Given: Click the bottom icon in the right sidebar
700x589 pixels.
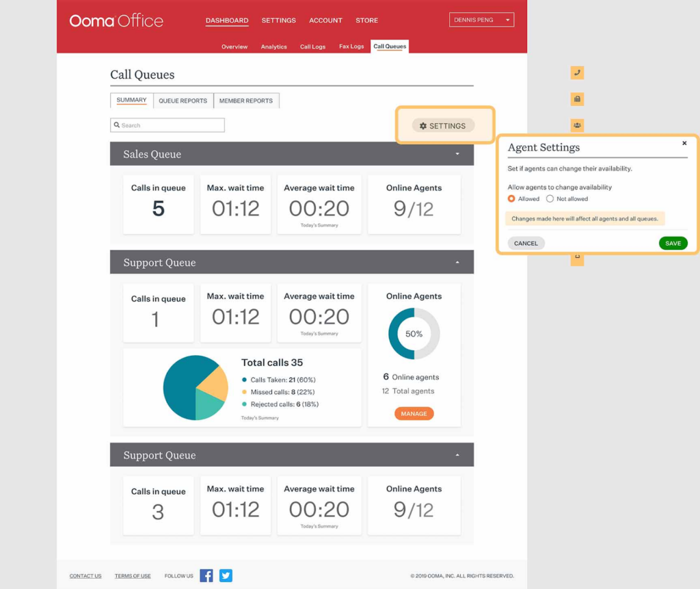Looking at the screenshot, I should click(x=576, y=260).
